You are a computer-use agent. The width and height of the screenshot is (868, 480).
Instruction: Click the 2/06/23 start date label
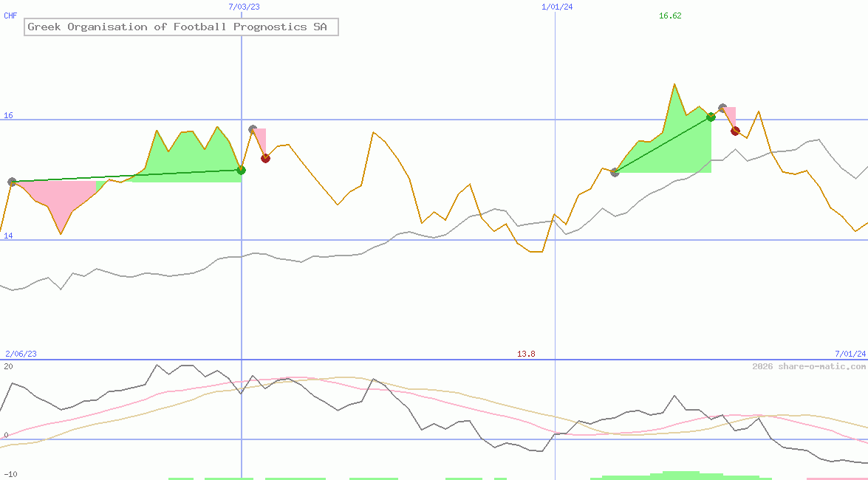pyautogui.click(x=21, y=354)
